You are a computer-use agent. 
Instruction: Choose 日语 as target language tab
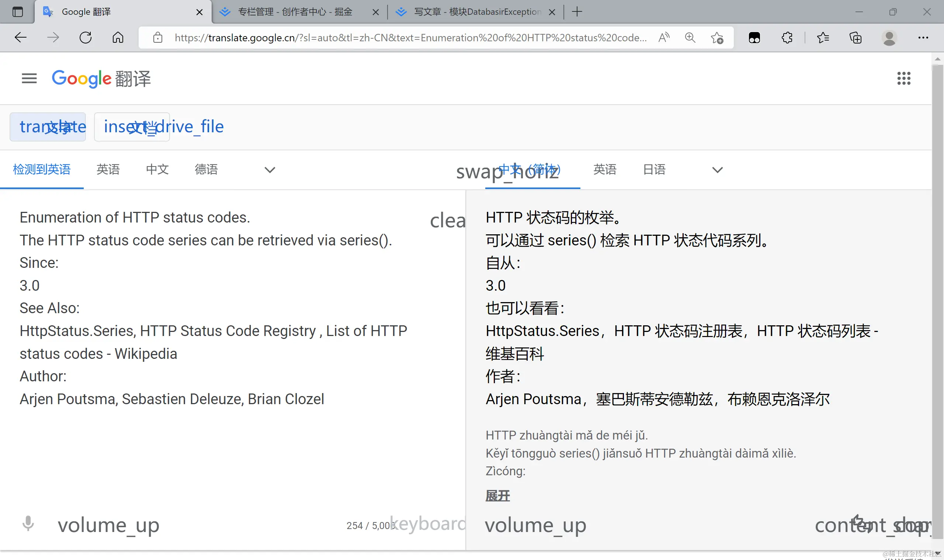[x=654, y=169]
